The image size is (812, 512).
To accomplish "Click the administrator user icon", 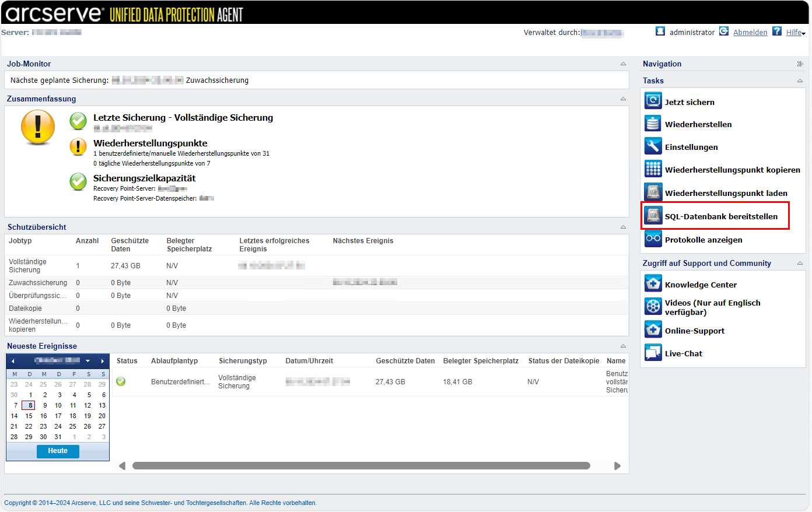I will click(660, 31).
